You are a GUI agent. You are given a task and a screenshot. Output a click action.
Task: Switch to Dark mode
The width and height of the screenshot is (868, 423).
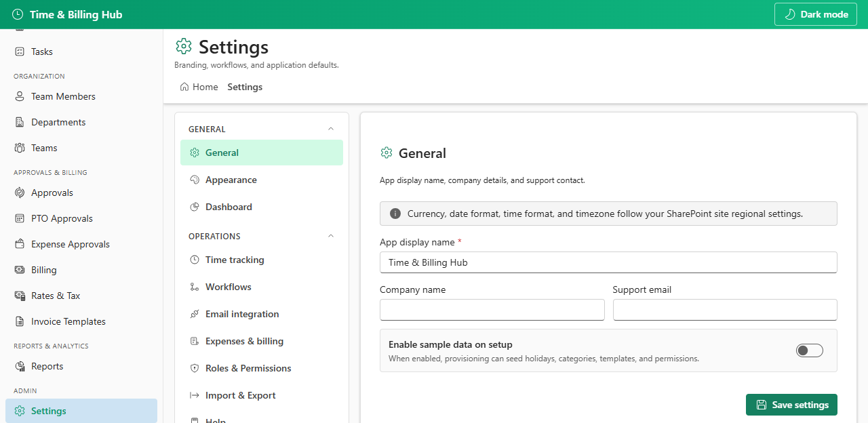[x=816, y=14]
